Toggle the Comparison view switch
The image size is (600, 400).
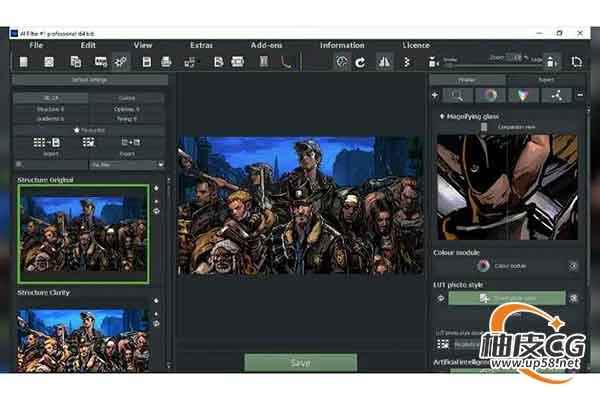click(x=484, y=127)
